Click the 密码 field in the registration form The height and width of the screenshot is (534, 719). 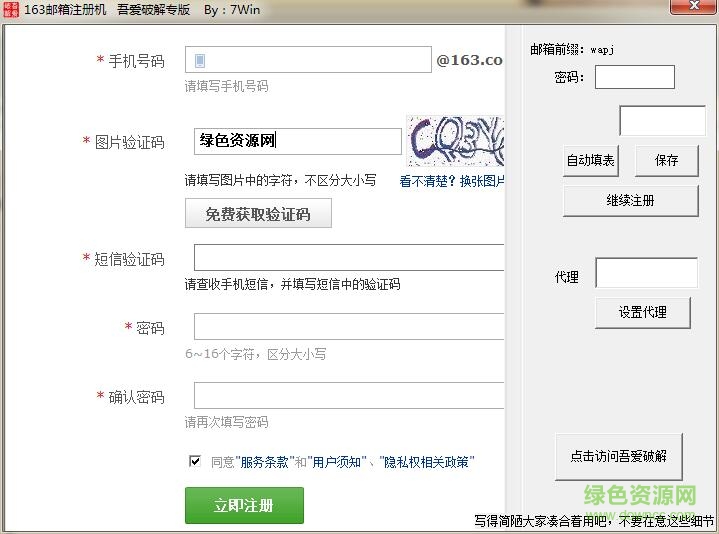pos(349,326)
